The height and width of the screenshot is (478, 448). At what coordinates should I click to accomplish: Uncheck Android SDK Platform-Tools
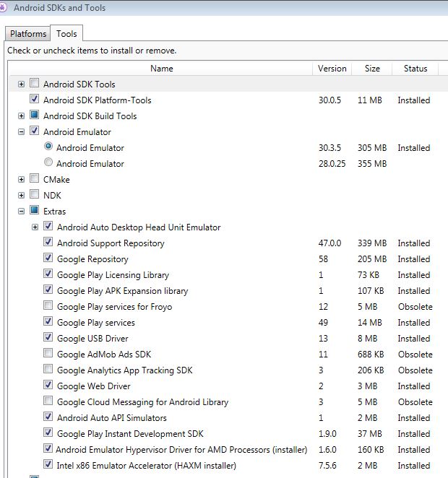coord(34,99)
